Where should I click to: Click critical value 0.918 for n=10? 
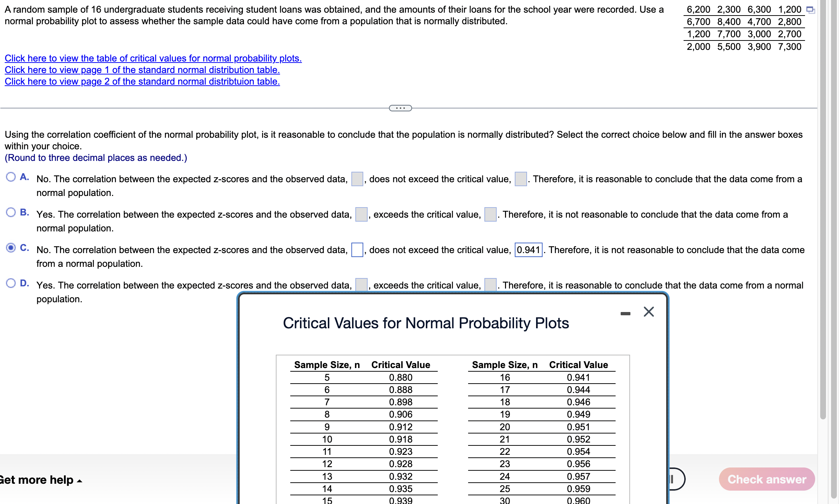(x=401, y=439)
